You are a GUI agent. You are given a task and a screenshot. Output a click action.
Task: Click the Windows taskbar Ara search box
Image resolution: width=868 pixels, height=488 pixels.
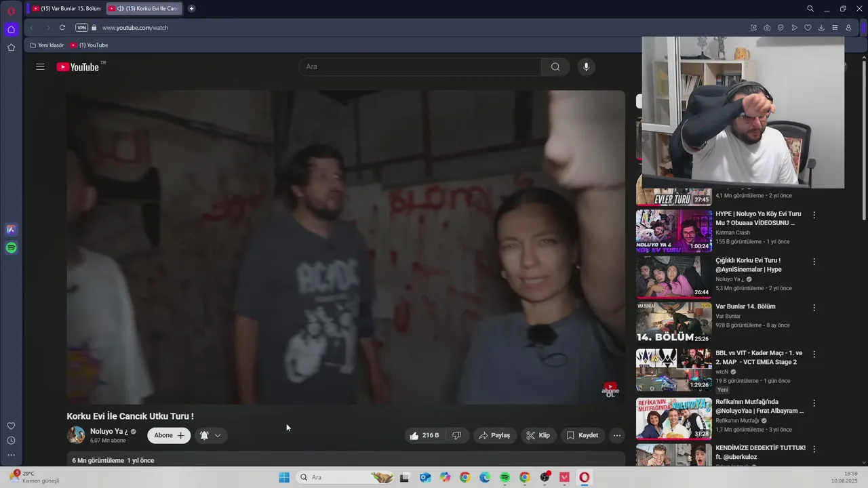tap(344, 477)
